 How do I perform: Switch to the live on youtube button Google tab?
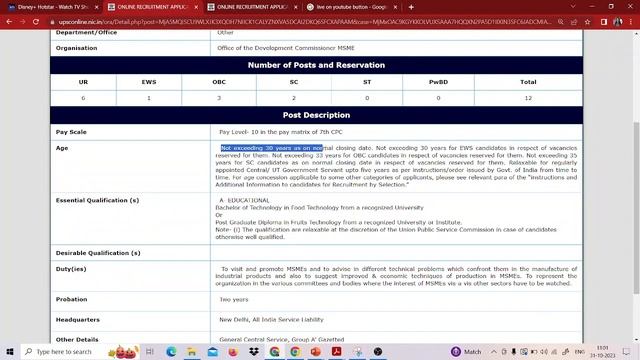(x=352, y=7)
